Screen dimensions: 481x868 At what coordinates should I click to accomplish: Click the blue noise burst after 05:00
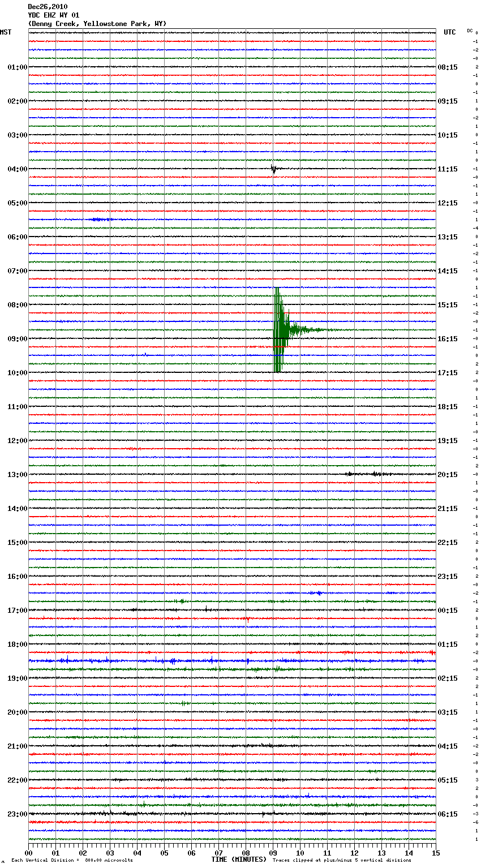[102, 220]
